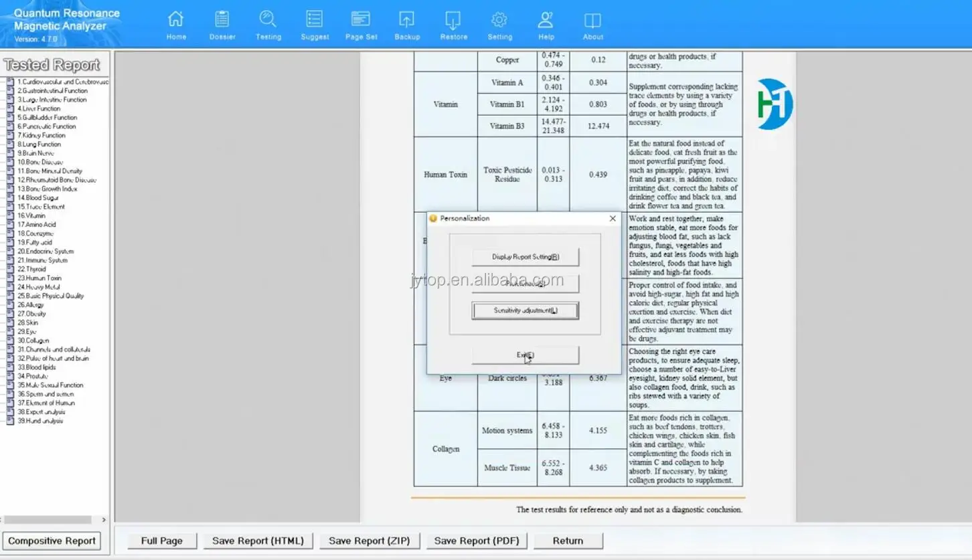Open 3.Large Intestine Function report

coord(52,100)
